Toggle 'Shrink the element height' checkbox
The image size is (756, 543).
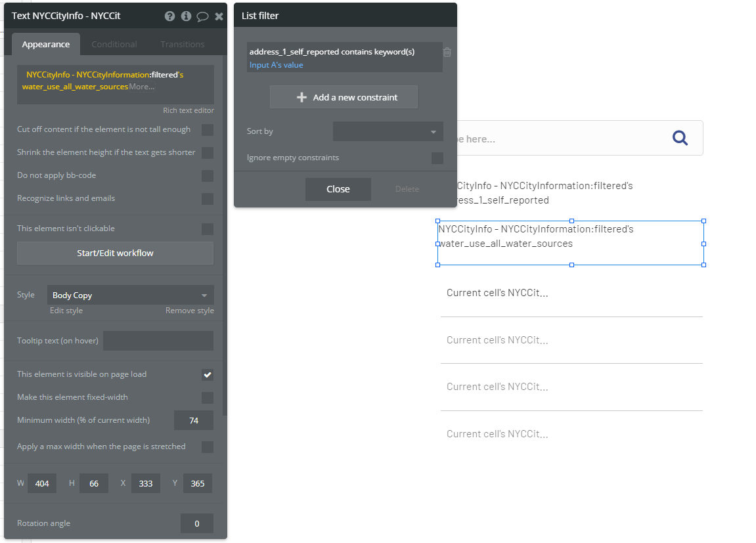coord(208,153)
